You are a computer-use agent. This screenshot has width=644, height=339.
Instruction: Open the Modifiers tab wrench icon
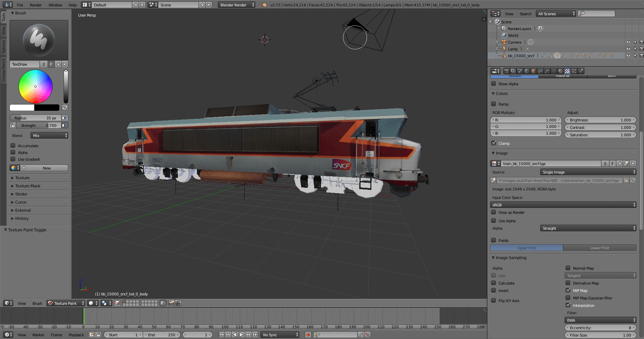pyautogui.click(x=547, y=71)
